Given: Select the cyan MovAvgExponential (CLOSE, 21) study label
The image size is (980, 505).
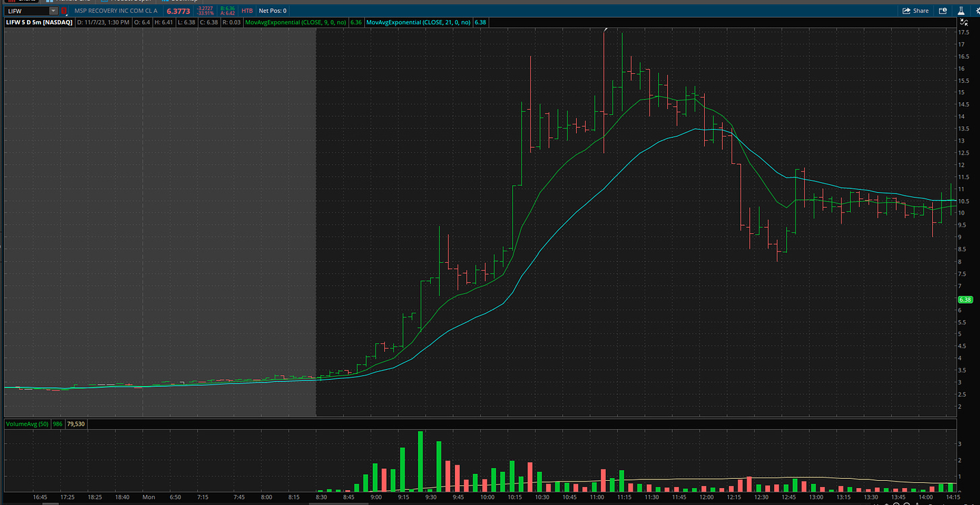Looking at the screenshot, I should tap(419, 22).
